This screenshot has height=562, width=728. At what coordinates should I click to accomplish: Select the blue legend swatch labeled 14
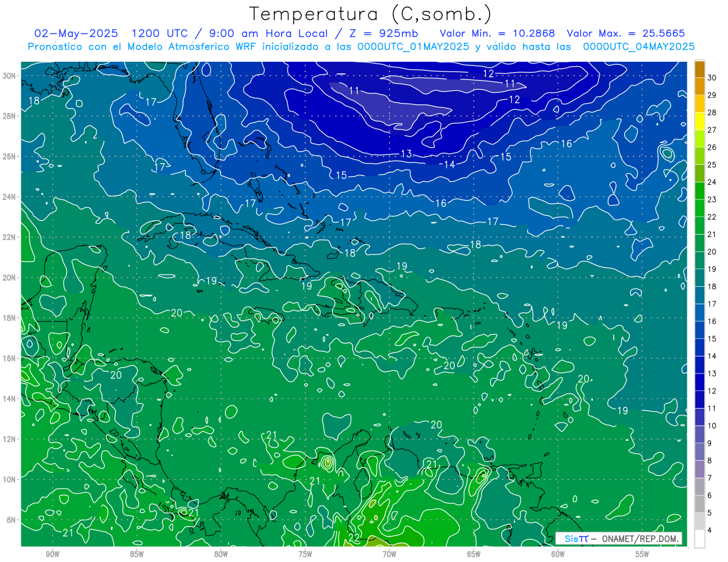[x=699, y=348]
